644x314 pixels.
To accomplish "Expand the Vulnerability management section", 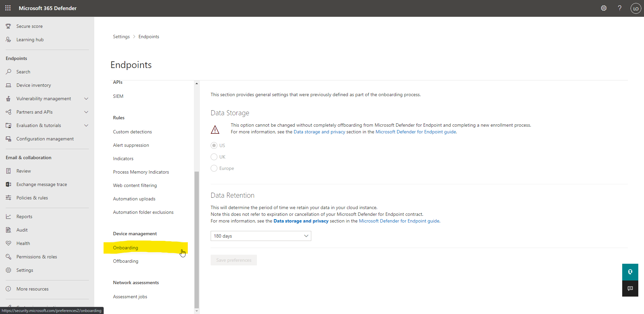I will tap(86, 99).
